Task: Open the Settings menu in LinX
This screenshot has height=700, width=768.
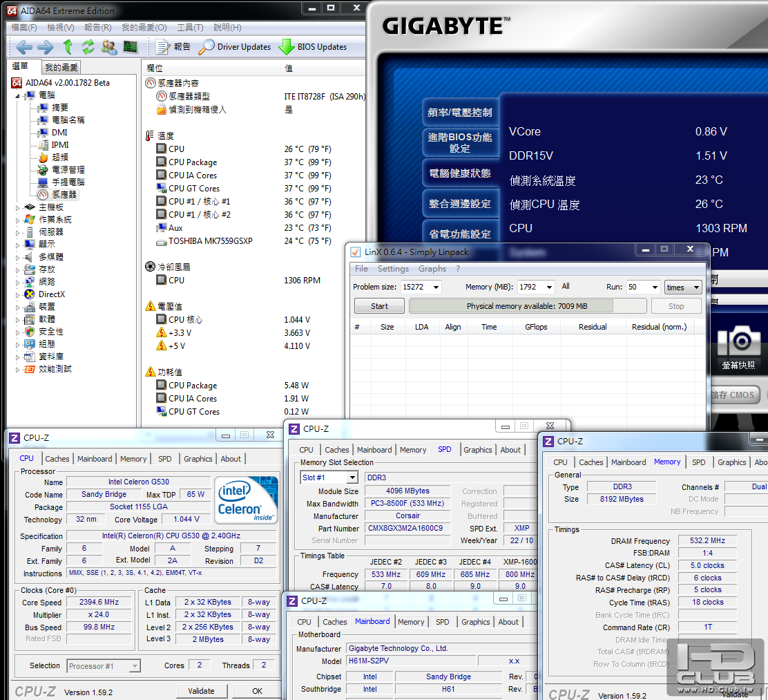Action: point(393,269)
